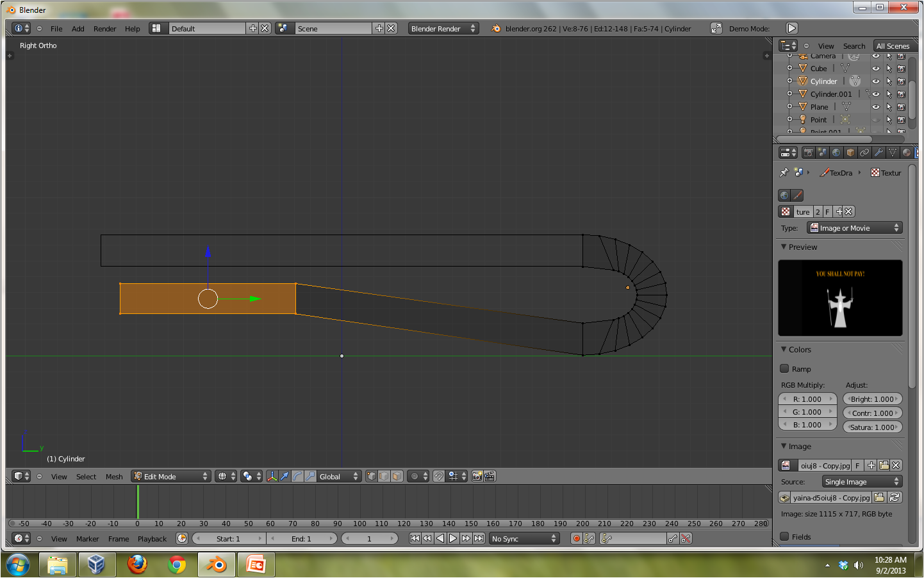
Task: Open the Edit Mode dropdown
Action: pyautogui.click(x=171, y=476)
